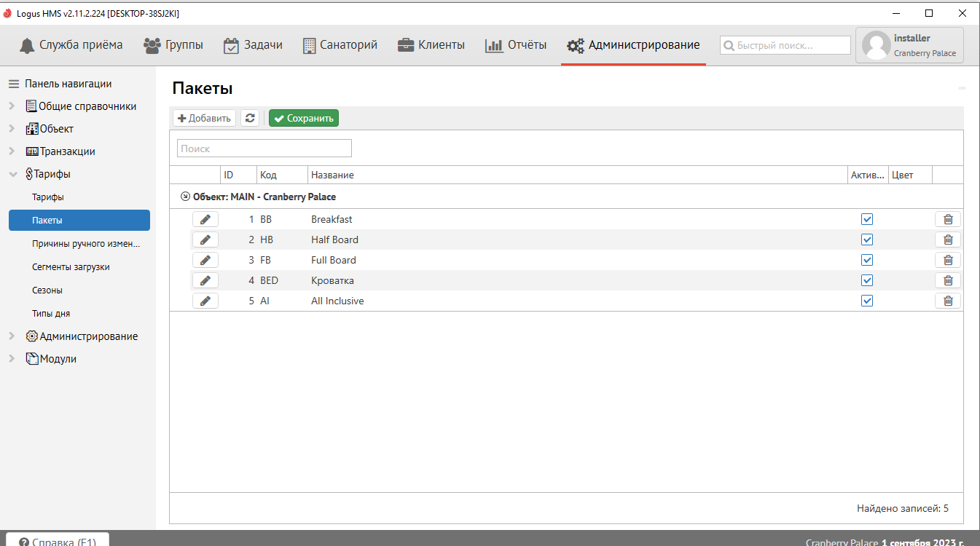Sort by the Код column header
This screenshot has width=980, height=546.
(282, 175)
